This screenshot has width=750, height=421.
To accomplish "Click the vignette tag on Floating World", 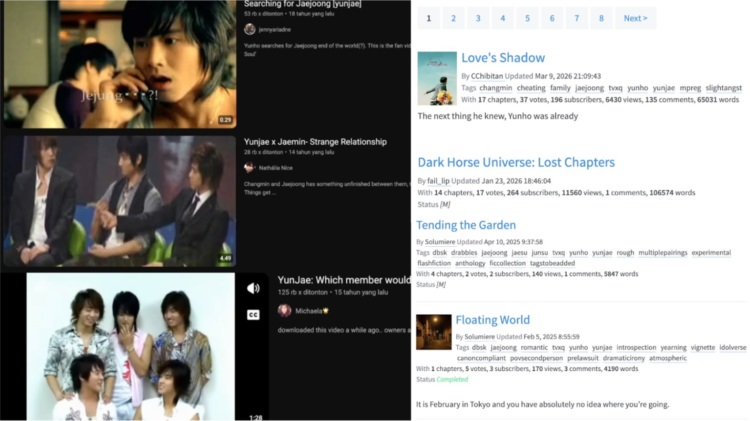I will pos(703,347).
